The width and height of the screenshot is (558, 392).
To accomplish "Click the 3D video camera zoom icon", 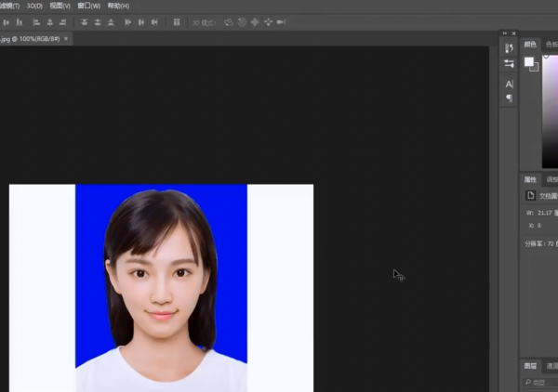I will [x=282, y=21].
